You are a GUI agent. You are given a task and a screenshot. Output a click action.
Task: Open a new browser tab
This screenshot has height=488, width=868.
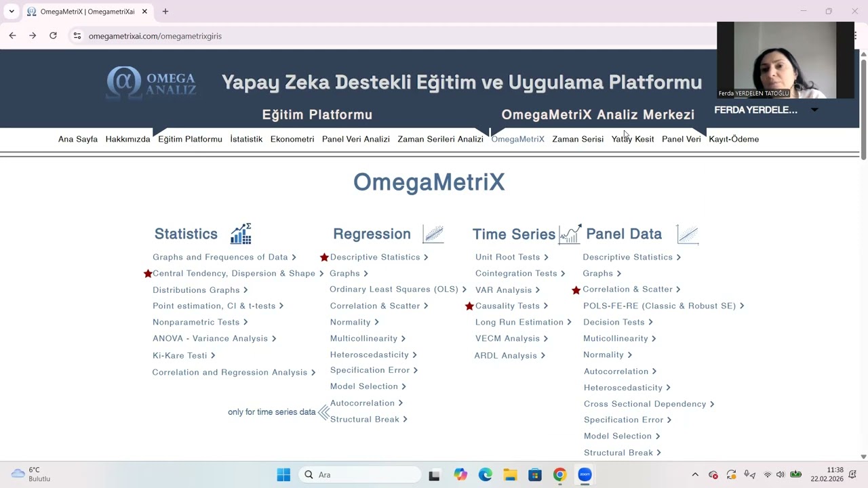click(165, 12)
